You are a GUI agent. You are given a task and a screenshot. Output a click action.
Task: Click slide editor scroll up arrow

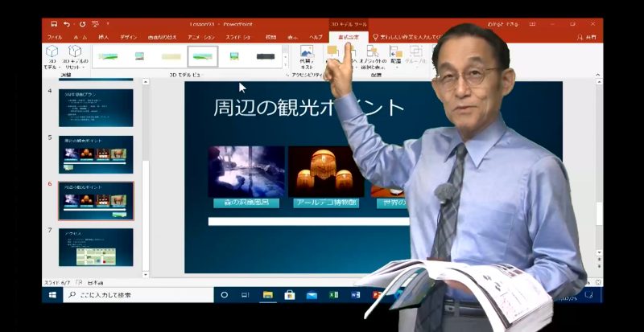point(599,82)
